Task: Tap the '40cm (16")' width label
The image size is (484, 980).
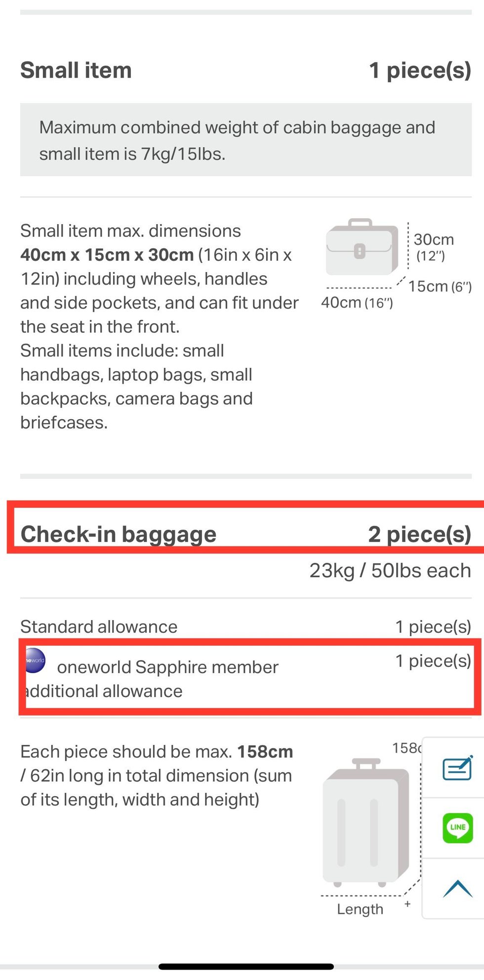Action: click(x=357, y=303)
